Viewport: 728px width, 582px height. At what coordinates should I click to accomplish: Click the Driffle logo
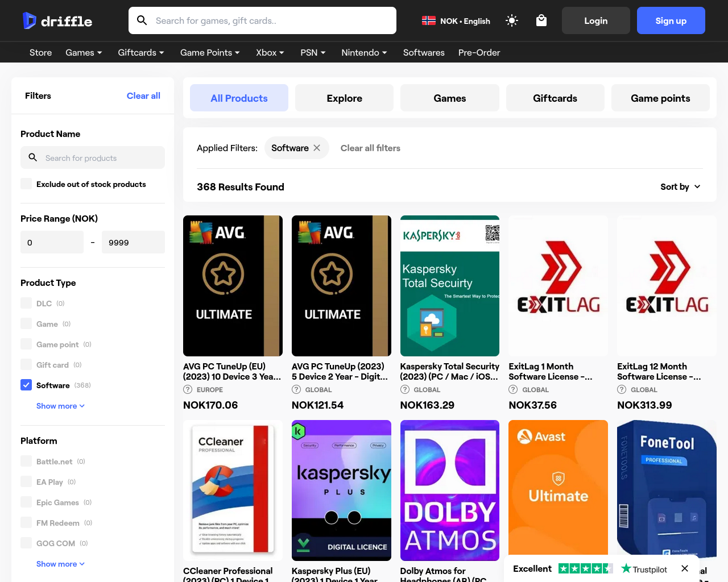click(57, 20)
